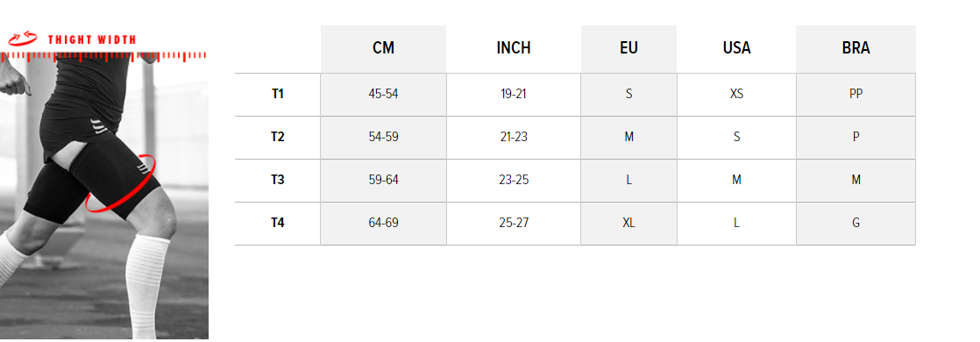This screenshot has width=980, height=342.
Task: Click the XL cell in EU column
Action: [x=628, y=223]
